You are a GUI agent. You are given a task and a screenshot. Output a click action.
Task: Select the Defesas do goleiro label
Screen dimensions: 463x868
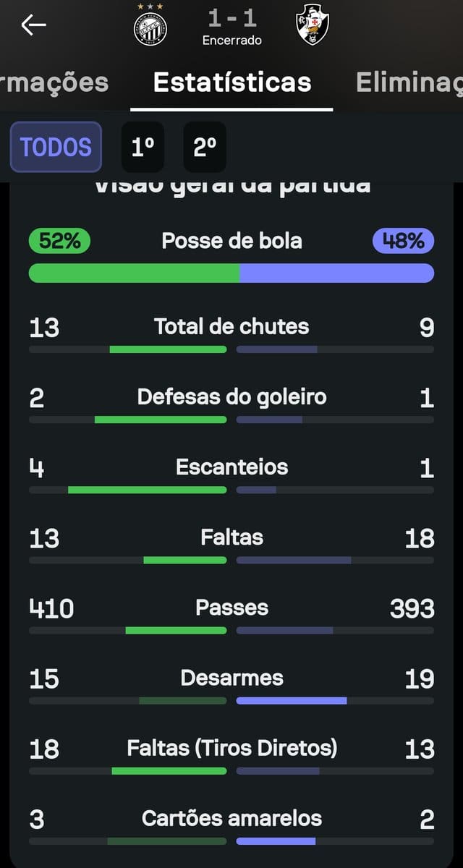pyautogui.click(x=231, y=396)
